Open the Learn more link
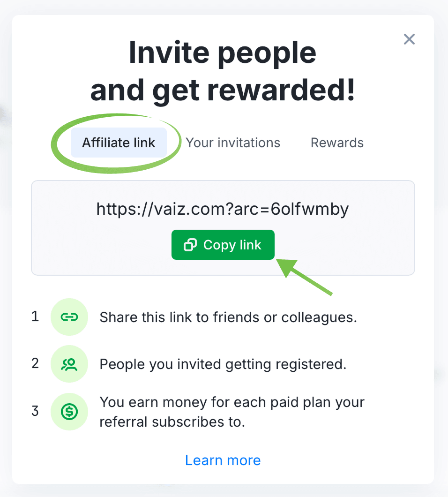 pos(223,460)
